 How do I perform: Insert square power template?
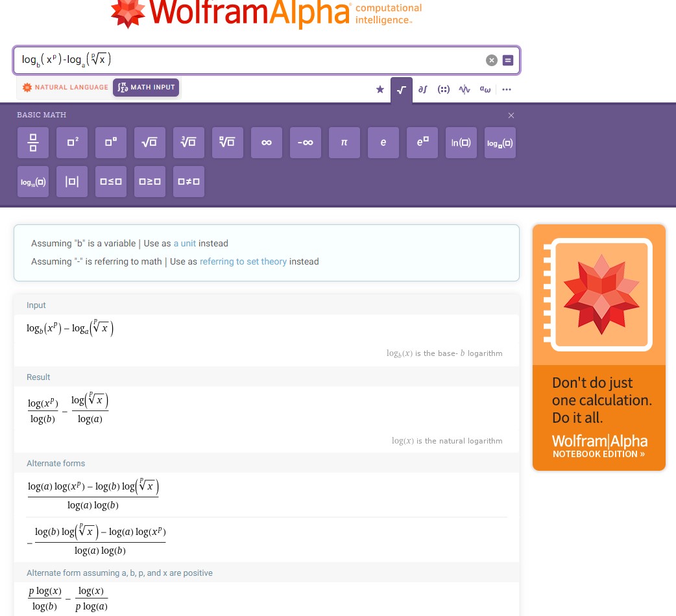tap(72, 143)
